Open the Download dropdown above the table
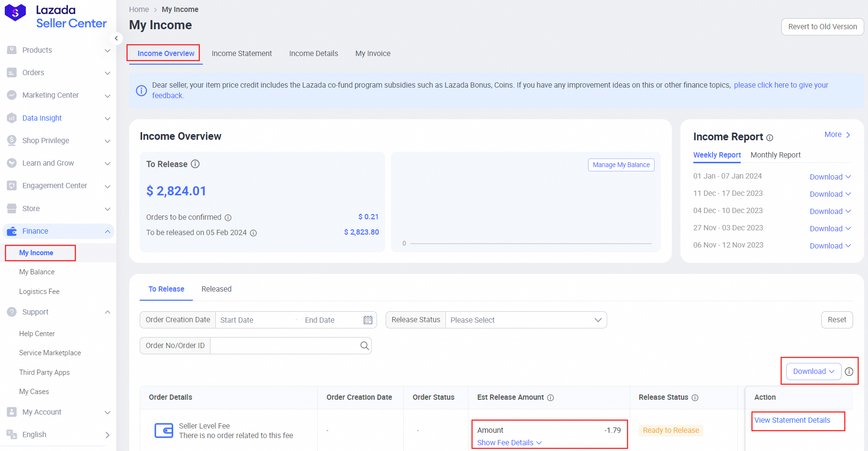This screenshot has height=451, width=868. point(813,372)
